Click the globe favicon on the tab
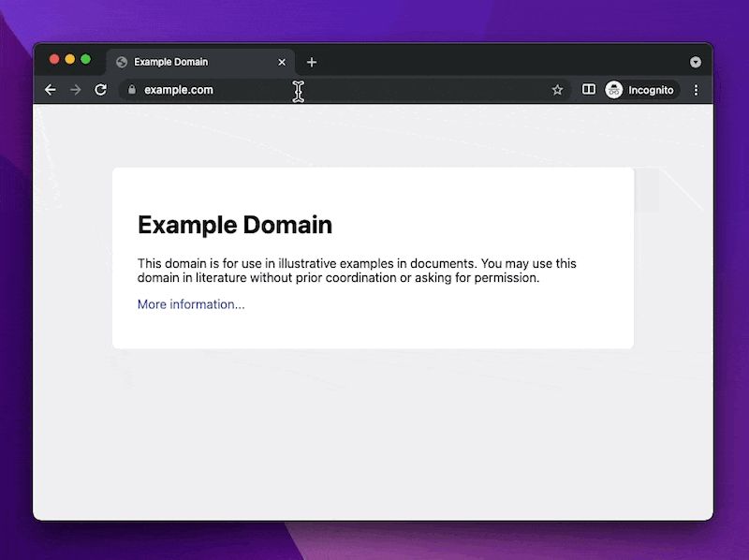 [122, 62]
